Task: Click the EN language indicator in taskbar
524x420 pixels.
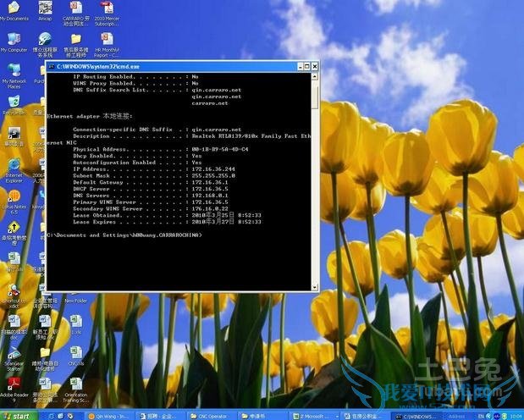Action: (x=483, y=415)
